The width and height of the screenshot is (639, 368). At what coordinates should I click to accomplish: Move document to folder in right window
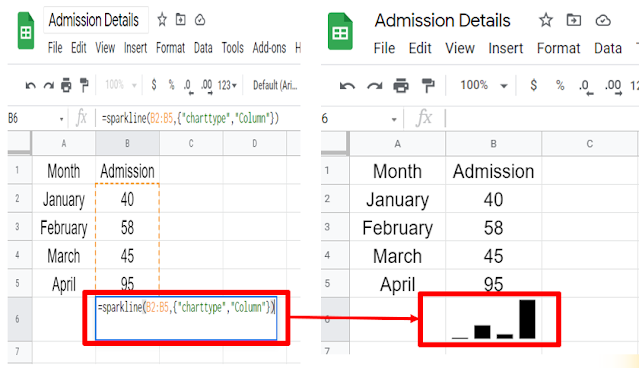coord(574,20)
